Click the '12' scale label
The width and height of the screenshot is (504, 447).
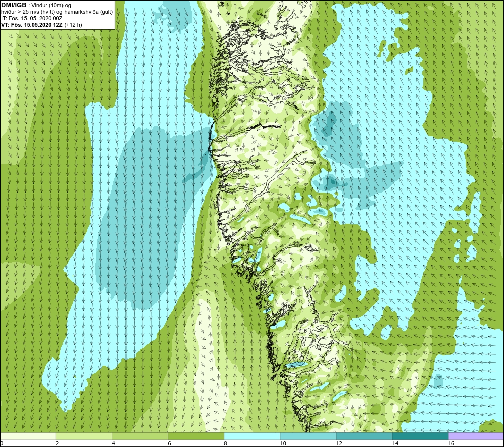coord(339,444)
